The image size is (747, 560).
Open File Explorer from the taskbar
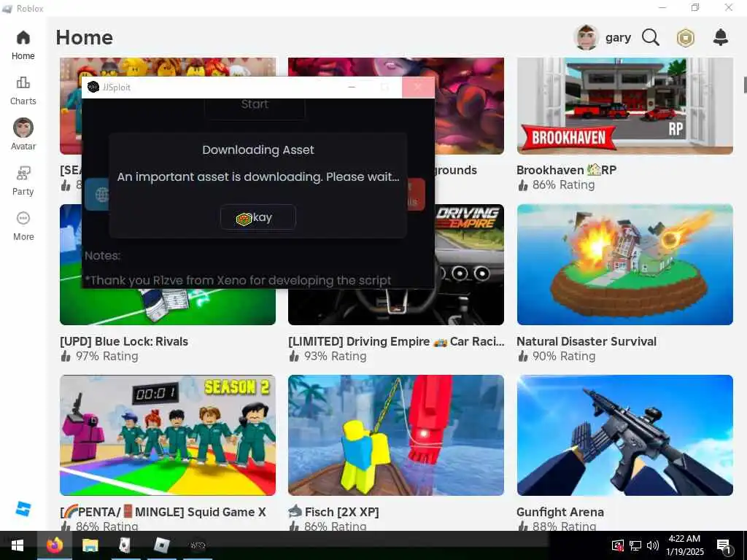pos(90,545)
